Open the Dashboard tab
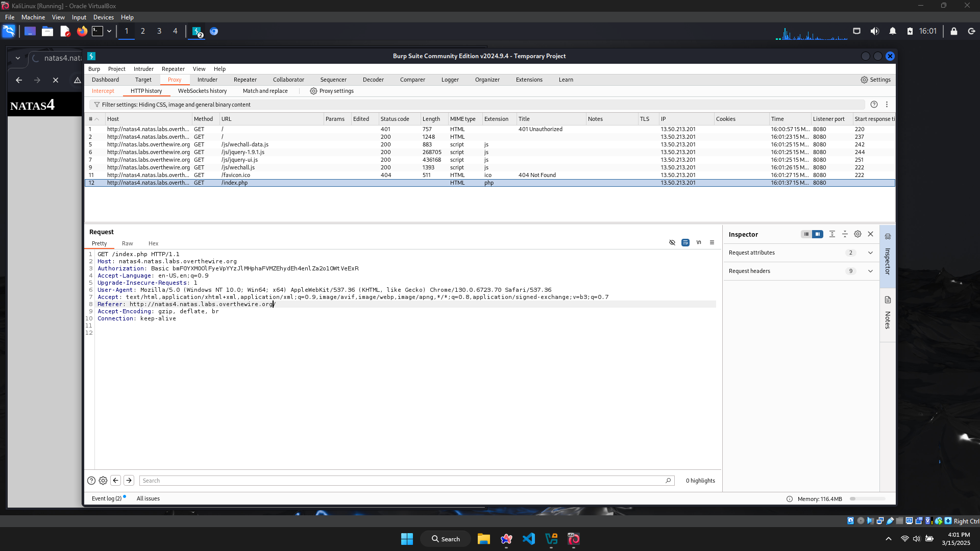The width and height of the screenshot is (980, 551). coord(105,80)
